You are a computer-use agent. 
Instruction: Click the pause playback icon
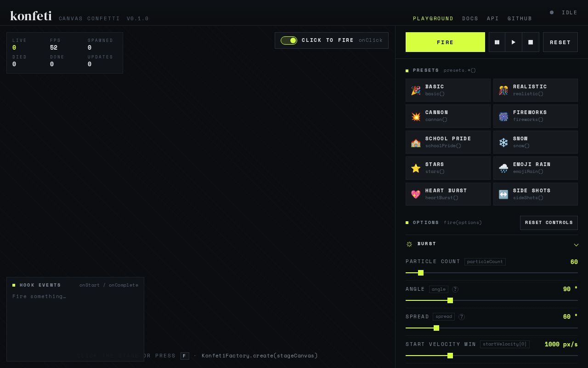pyautogui.click(x=497, y=42)
